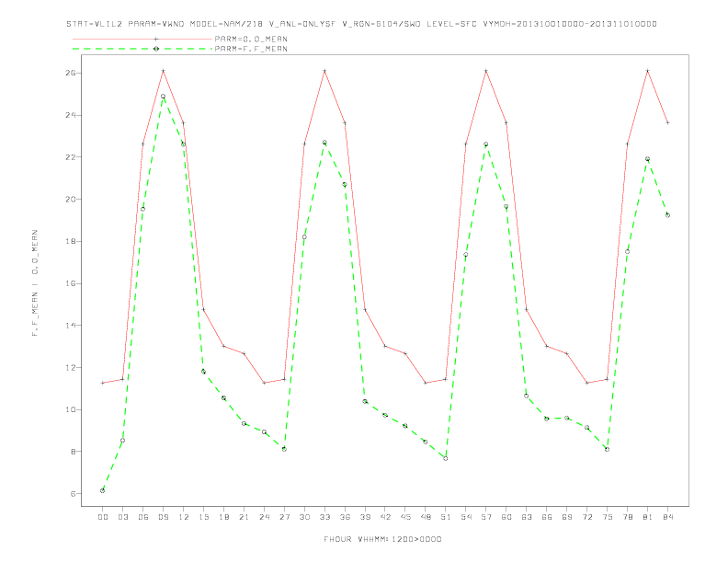Screen dimensions: 728x563
Task: Click x-axis tick label 57
Action: (x=486, y=517)
